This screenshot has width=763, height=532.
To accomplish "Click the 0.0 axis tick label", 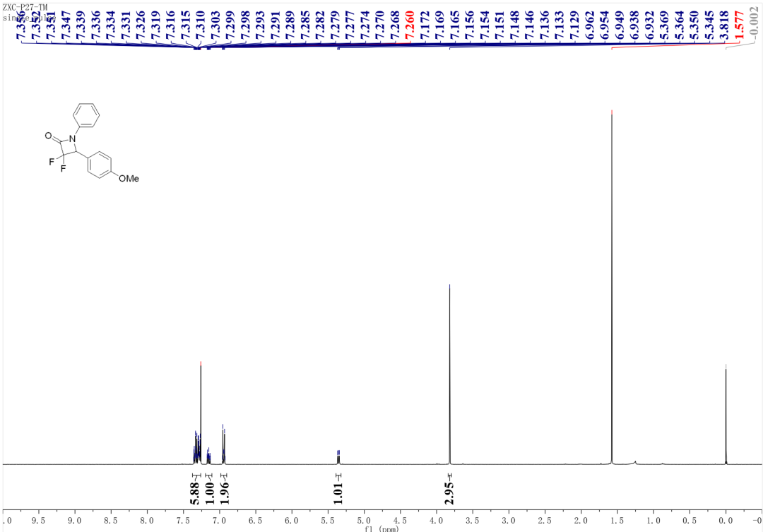I will pos(726,520).
